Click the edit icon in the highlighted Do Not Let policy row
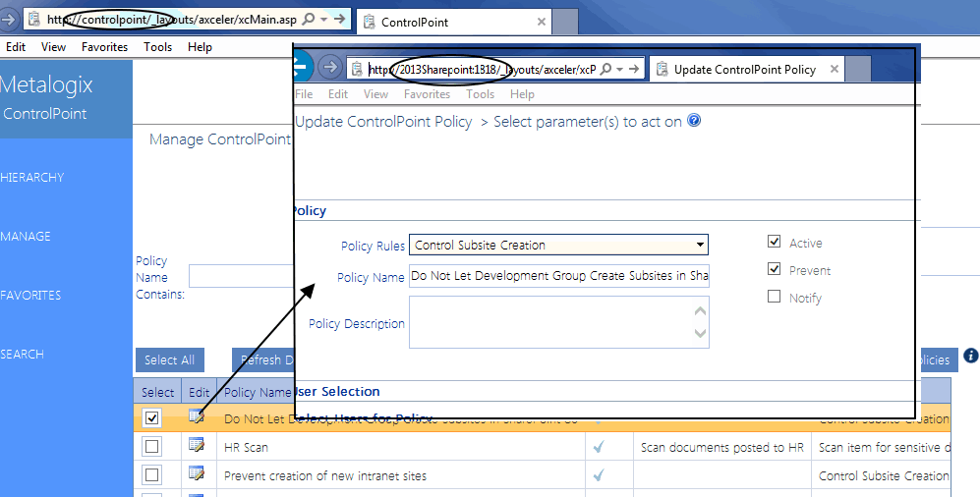980x497 pixels. point(197,416)
